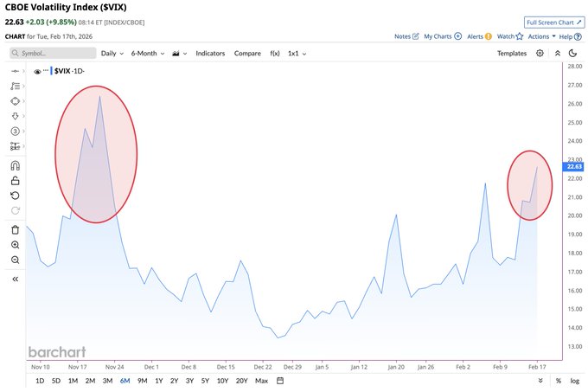Click the Full Screen Chart button
This screenshot has width=588, height=392.
[x=554, y=22]
